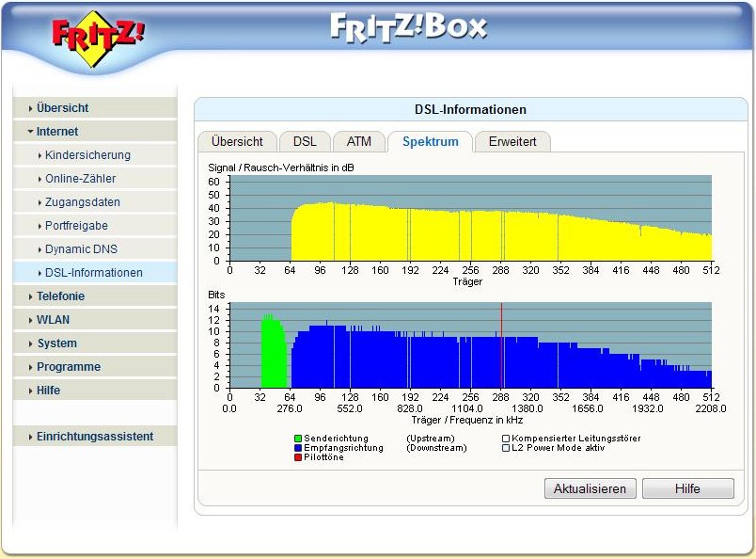Switch to the ATM tab

[x=358, y=141]
